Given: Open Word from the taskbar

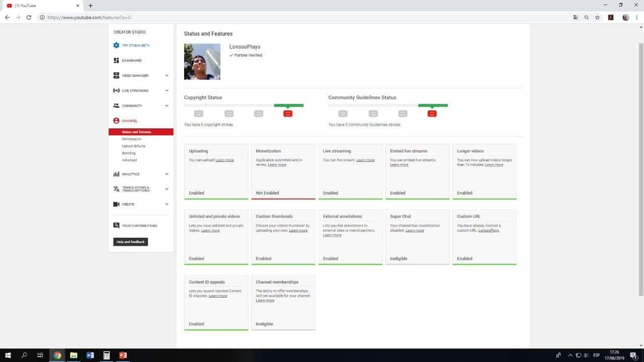Looking at the screenshot, I should (x=90, y=355).
